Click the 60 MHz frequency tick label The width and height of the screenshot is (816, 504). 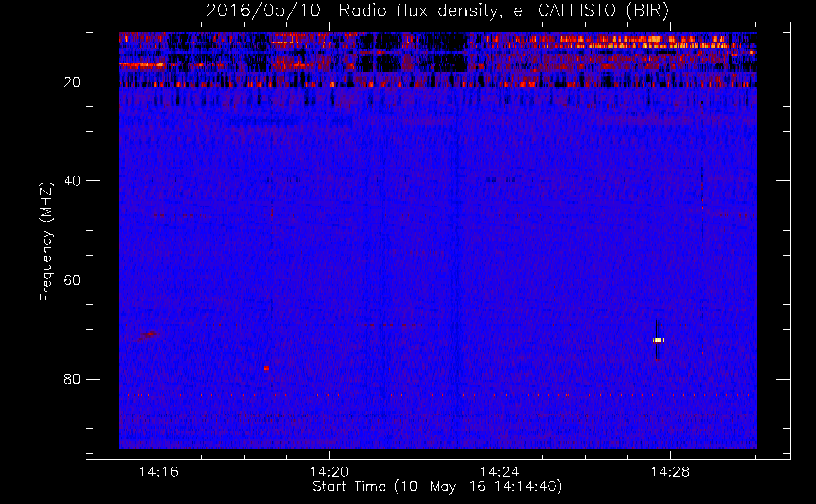click(x=73, y=280)
